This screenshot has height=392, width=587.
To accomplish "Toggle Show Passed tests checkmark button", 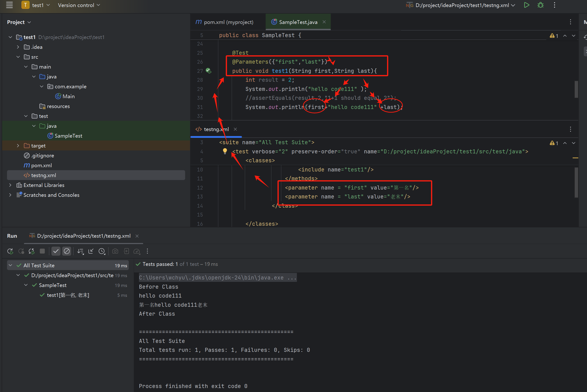I will tap(56, 251).
